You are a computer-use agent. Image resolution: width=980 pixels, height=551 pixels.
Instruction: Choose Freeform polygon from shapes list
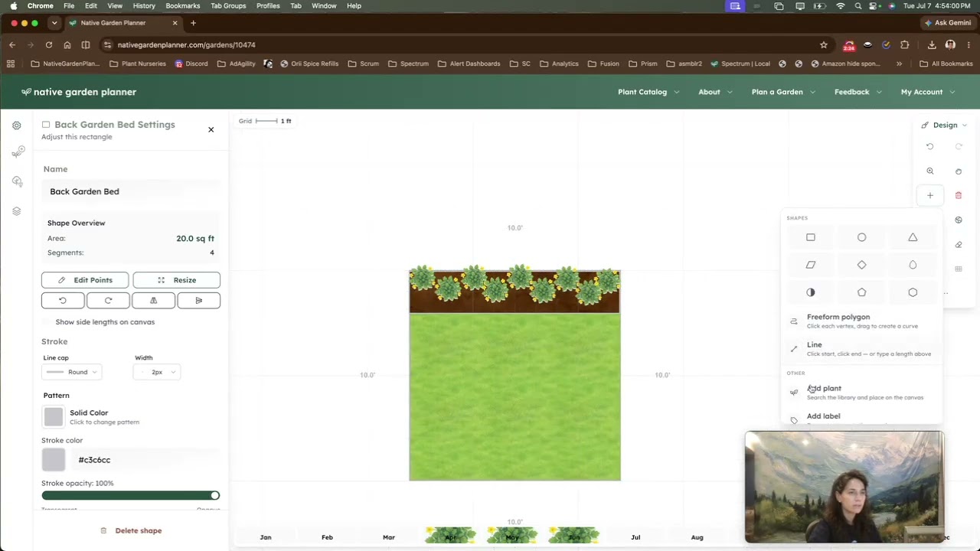click(861, 321)
